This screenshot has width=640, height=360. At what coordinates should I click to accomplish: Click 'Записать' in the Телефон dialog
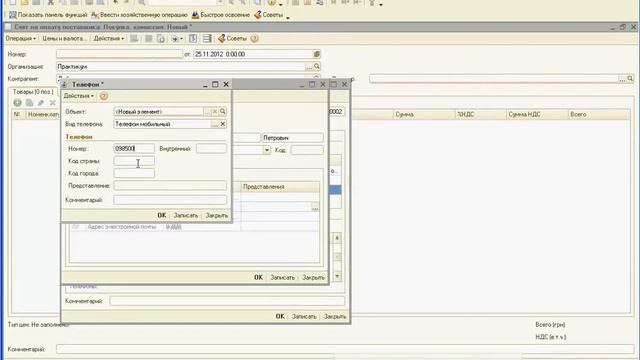click(186, 215)
